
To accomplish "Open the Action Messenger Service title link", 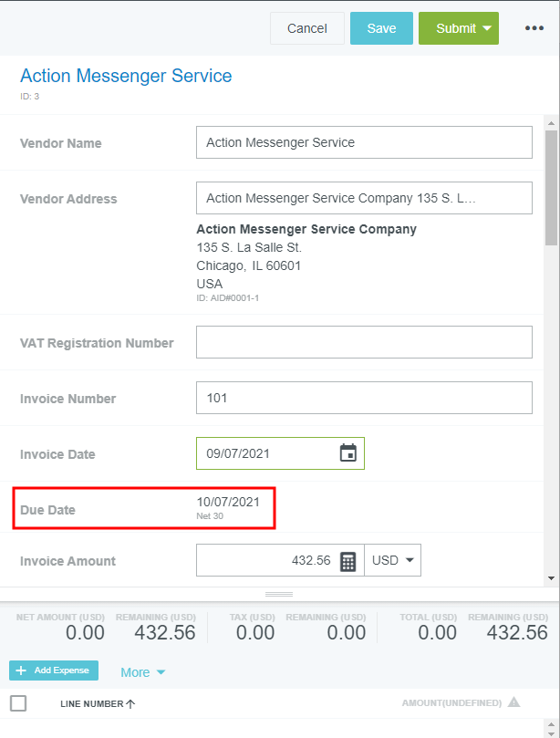I will pyautogui.click(x=126, y=76).
